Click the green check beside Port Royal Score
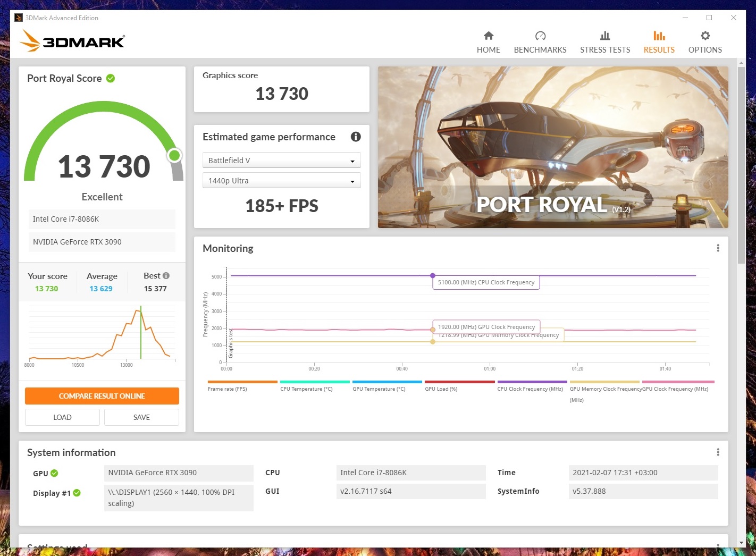 coord(111,78)
